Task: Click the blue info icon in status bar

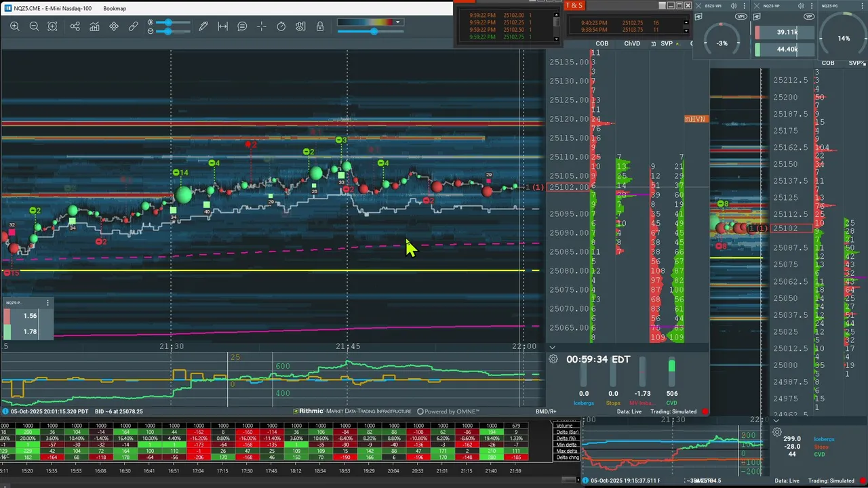Action: 5,411
